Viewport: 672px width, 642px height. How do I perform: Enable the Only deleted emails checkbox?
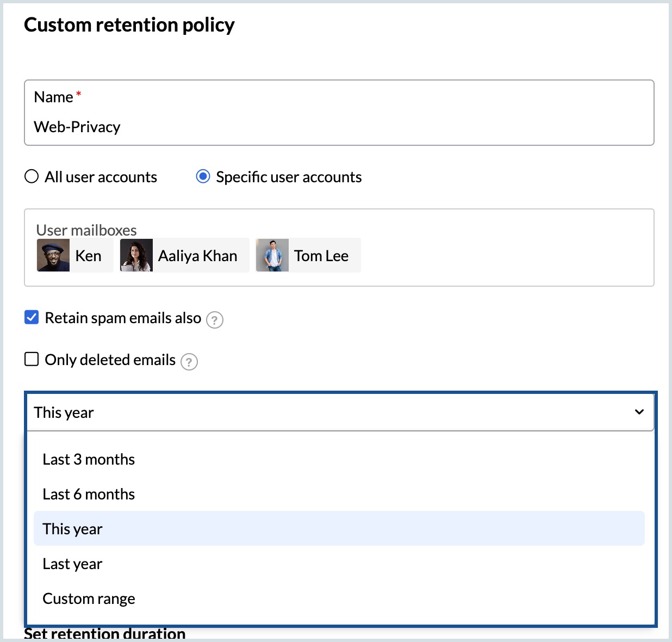[31, 359]
